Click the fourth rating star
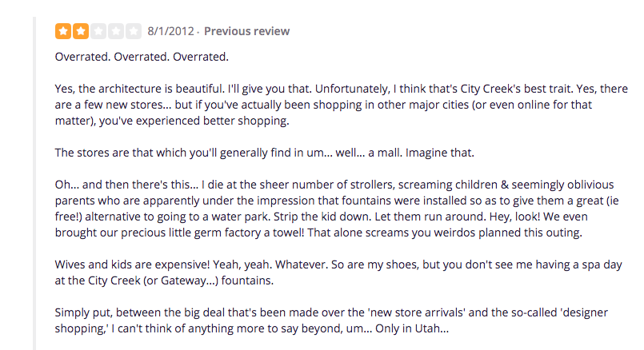This screenshot has width=644, height=350. [x=116, y=31]
